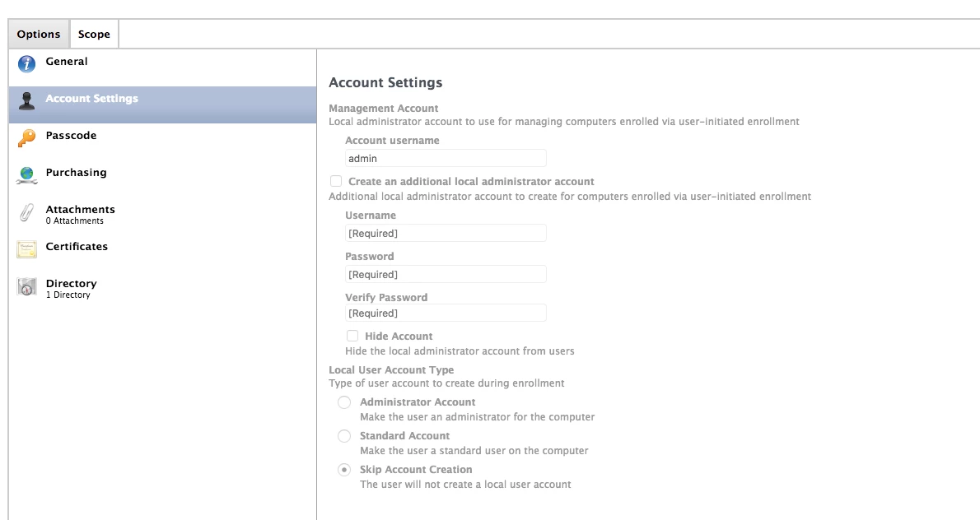Click the Attachments paperclip icon

tap(26, 213)
